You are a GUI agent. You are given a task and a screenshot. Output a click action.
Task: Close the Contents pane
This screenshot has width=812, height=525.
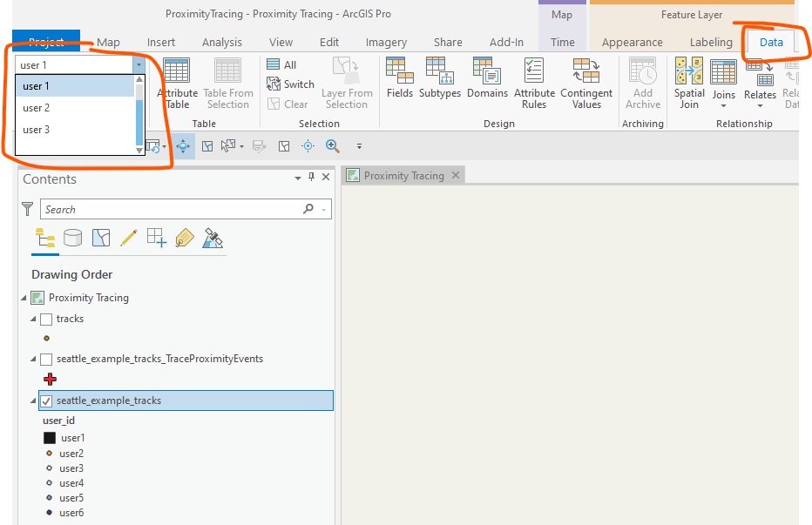326,177
